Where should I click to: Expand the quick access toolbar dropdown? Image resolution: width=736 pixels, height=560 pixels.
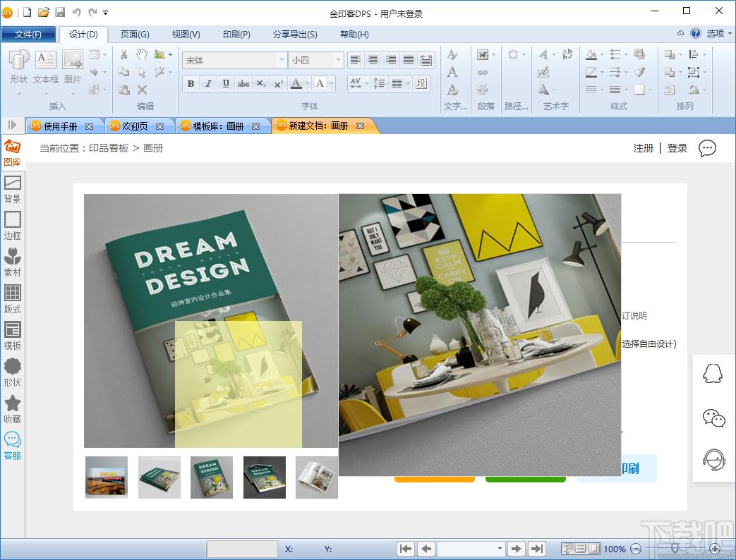pyautogui.click(x=106, y=13)
